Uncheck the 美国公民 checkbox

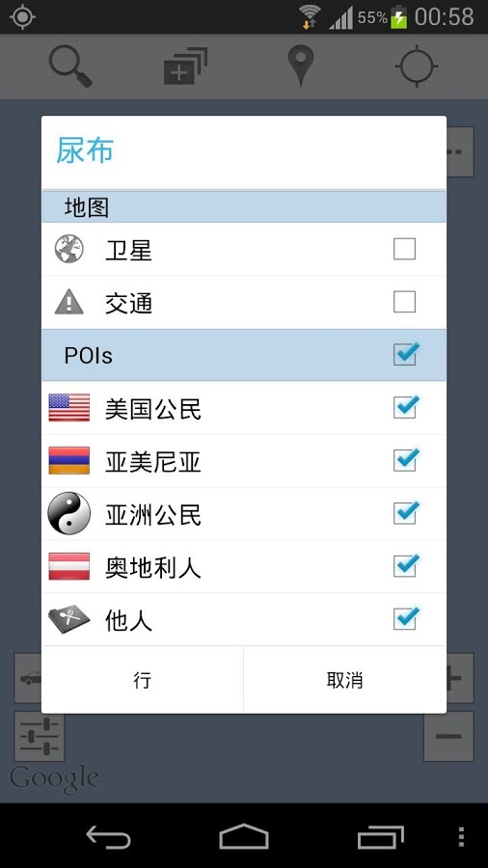click(406, 407)
